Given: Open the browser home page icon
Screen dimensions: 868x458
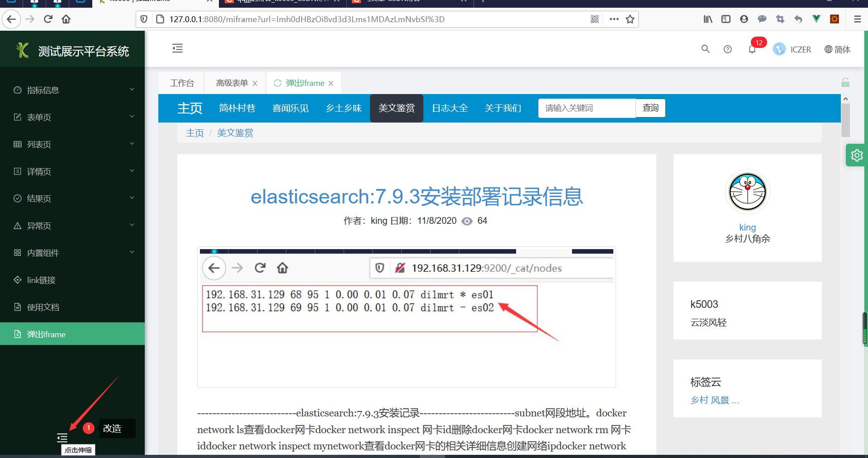Looking at the screenshot, I should [x=66, y=19].
